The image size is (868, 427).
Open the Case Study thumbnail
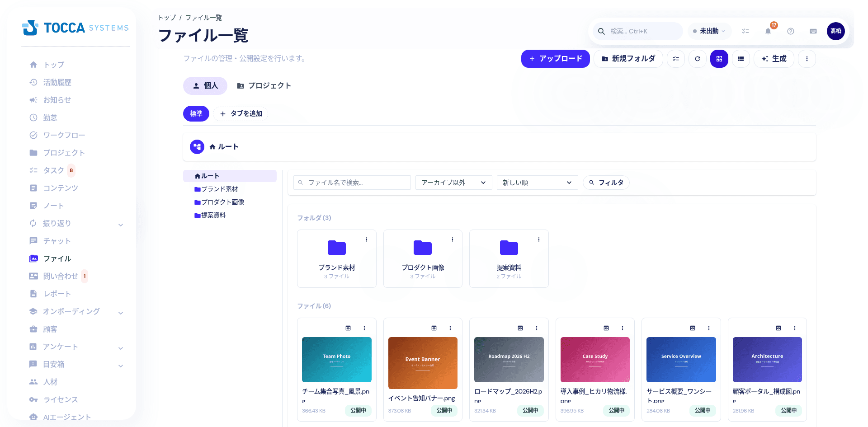[x=595, y=360]
